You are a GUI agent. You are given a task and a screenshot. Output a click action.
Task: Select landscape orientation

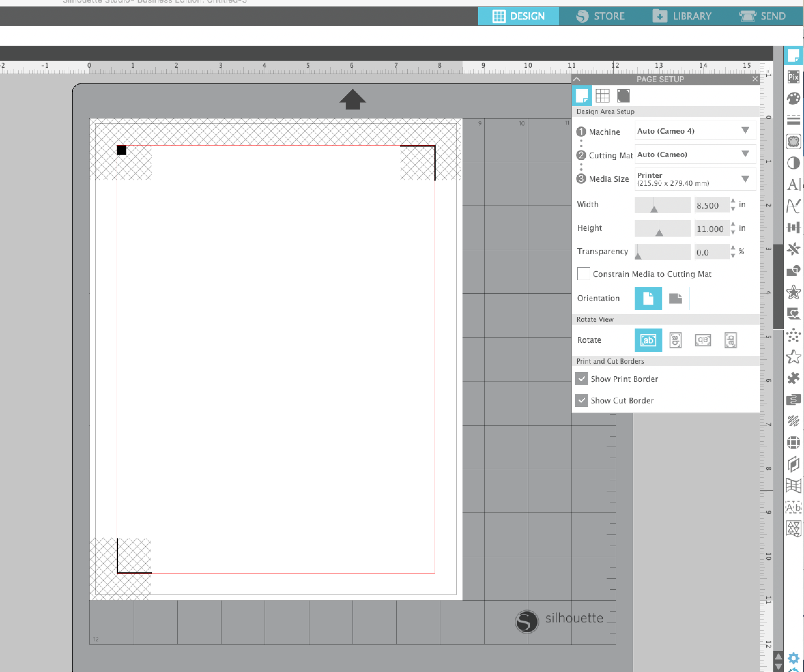point(675,298)
